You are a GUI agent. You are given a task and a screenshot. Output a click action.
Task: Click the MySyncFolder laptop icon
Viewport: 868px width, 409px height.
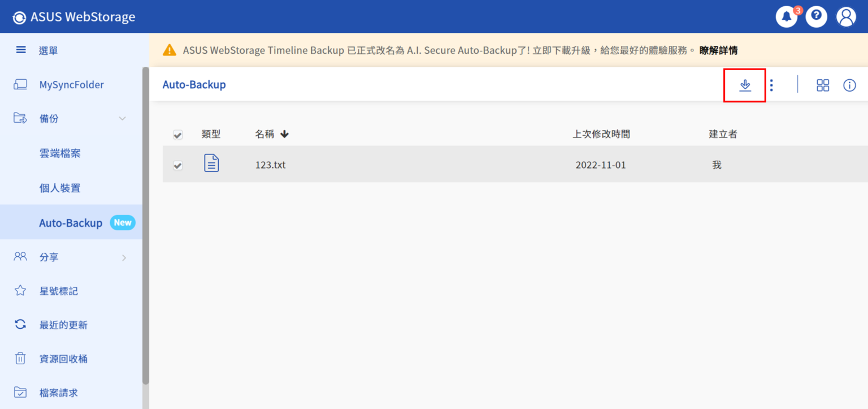click(x=20, y=85)
